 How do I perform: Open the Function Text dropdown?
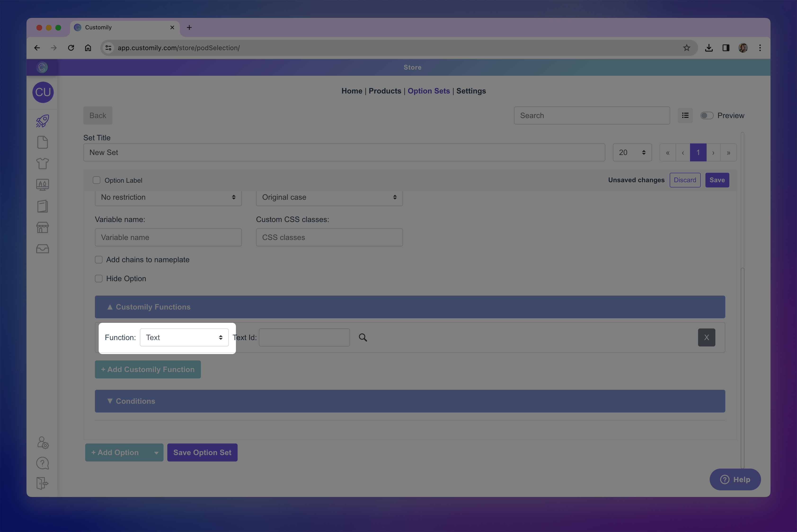(184, 337)
